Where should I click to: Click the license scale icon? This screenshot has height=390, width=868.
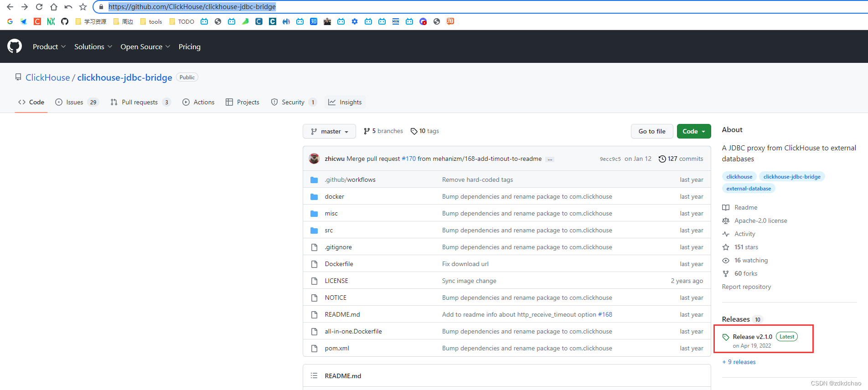click(x=726, y=221)
